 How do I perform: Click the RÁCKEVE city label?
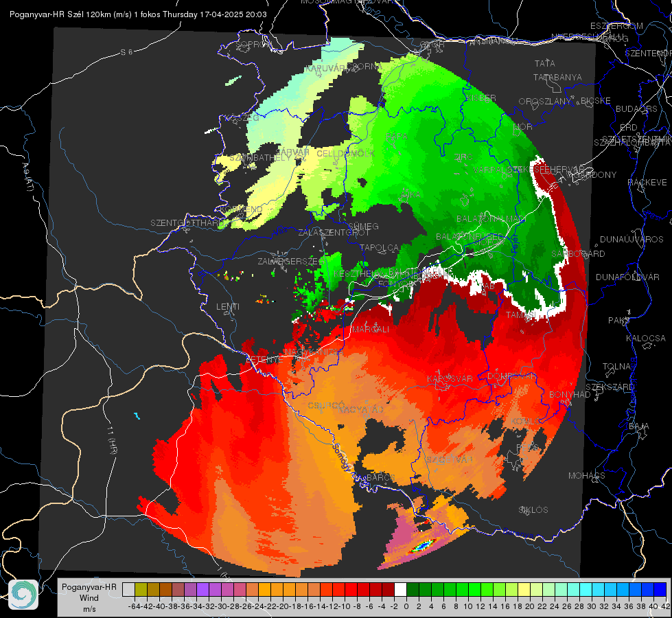click(647, 183)
